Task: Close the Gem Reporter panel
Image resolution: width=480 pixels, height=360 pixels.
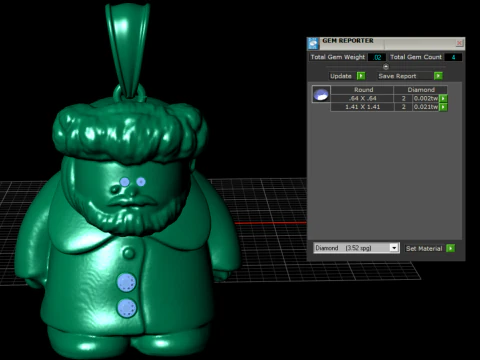Action: coord(459,43)
